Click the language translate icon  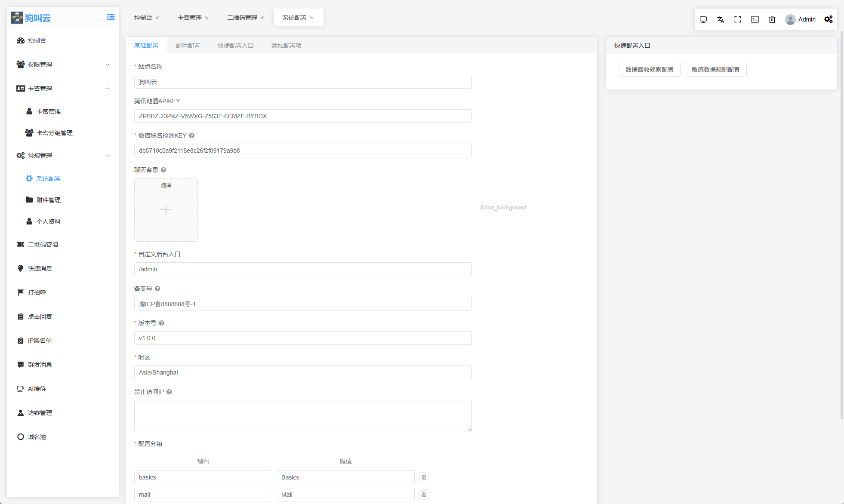click(x=721, y=19)
